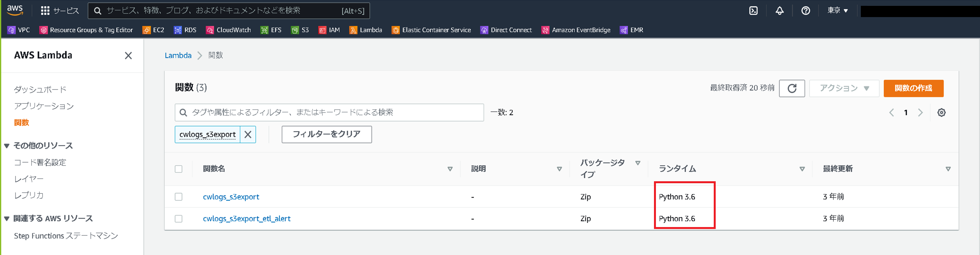
Task: Sort by 関数名 column arrow
Action: (x=450, y=169)
